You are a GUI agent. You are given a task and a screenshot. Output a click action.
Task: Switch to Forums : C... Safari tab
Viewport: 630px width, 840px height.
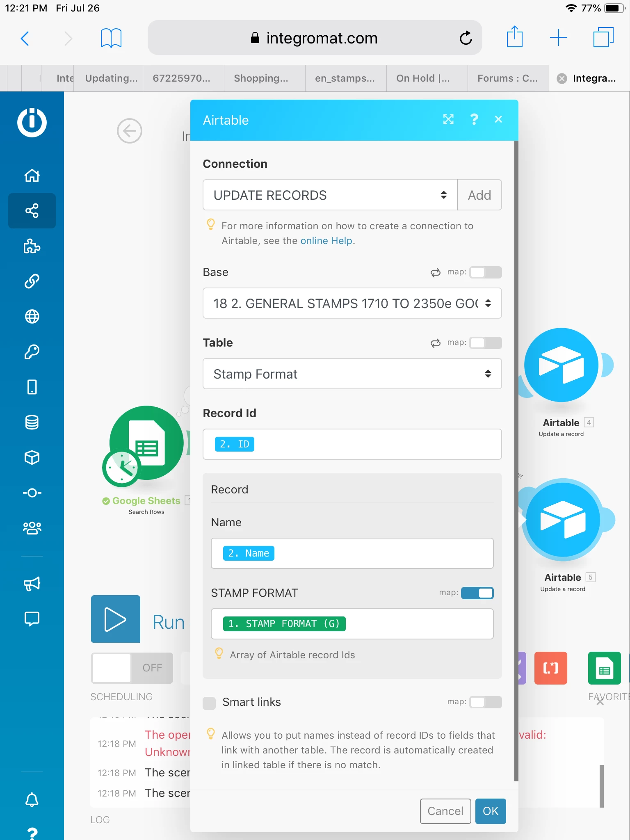pyautogui.click(x=507, y=78)
